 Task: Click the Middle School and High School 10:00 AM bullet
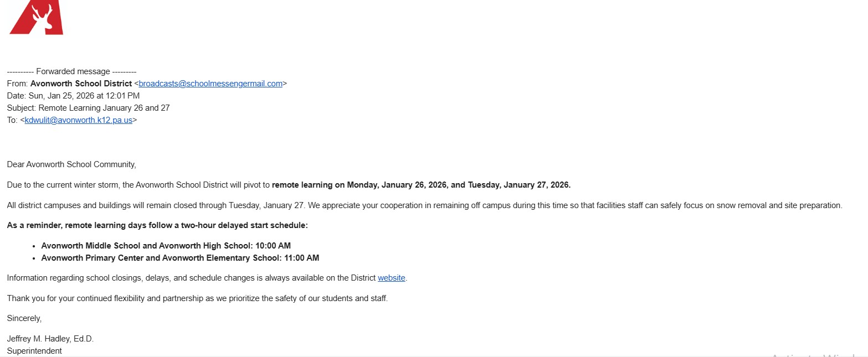click(166, 246)
